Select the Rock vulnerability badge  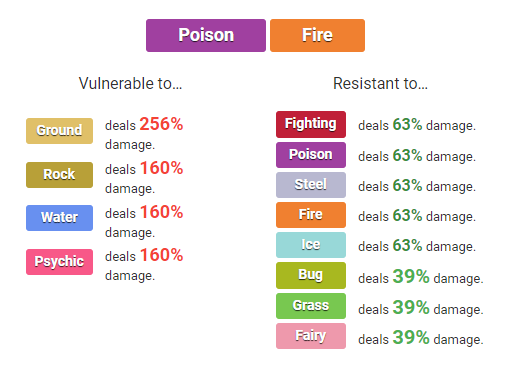[x=59, y=175]
